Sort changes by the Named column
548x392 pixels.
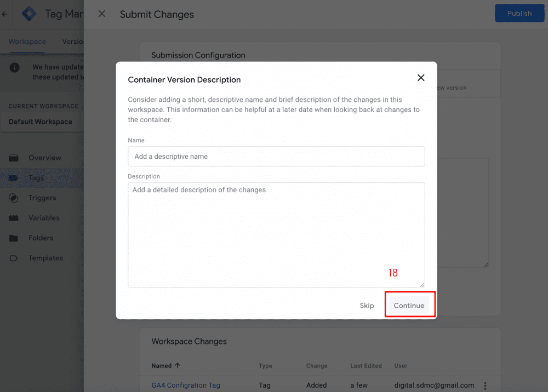[162, 366]
